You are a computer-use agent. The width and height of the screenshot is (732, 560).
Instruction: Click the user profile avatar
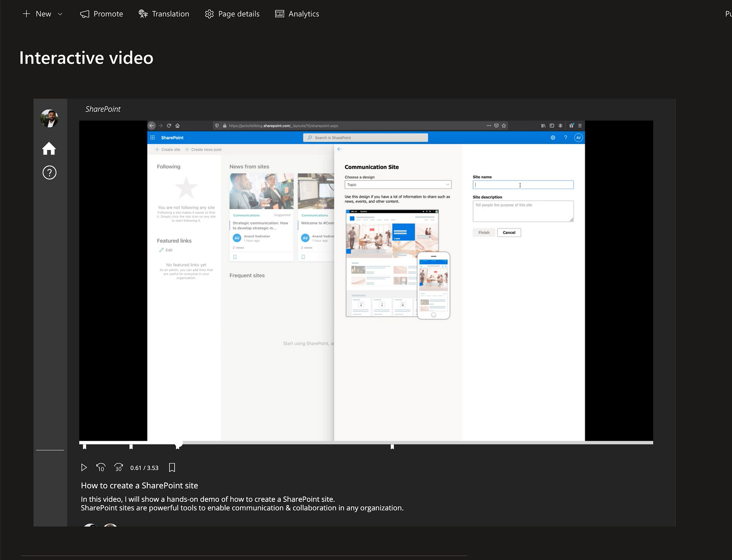(49, 119)
